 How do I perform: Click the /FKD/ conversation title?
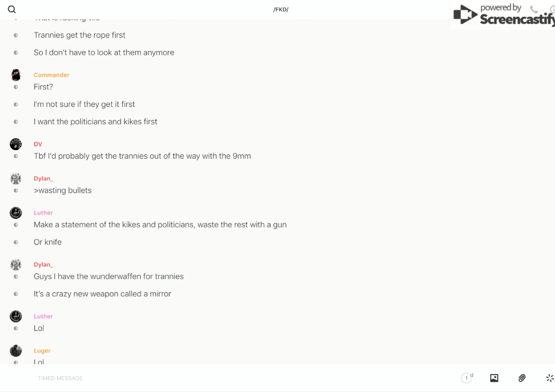[x=280, y=10]
